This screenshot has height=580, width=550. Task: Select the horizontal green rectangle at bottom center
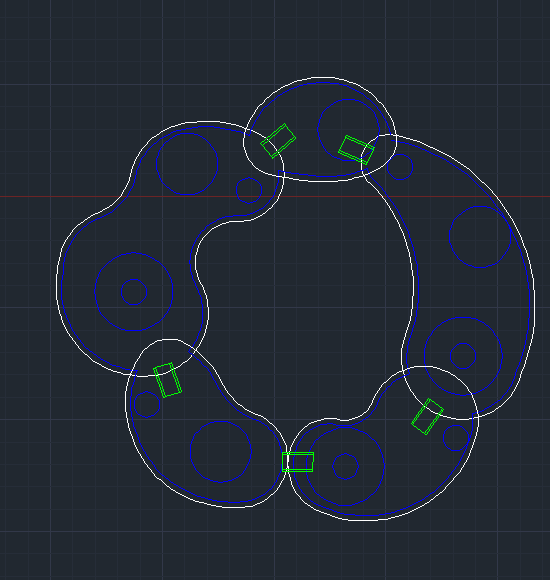298,462
